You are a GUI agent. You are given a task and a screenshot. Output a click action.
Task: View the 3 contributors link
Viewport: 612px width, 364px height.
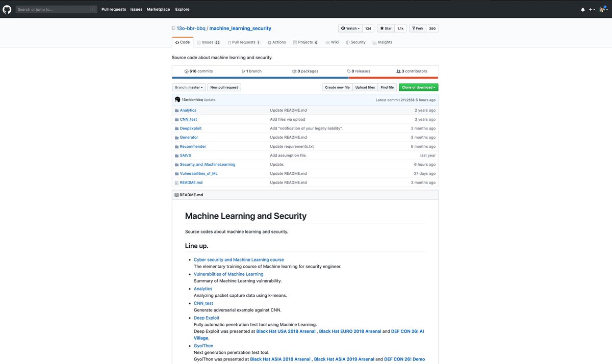coord(412,71)
